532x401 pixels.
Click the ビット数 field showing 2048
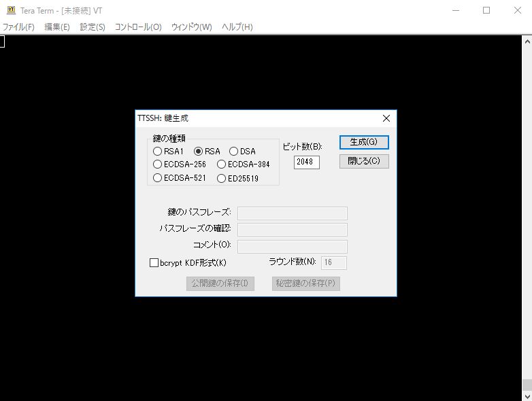pyautogui.click(x=307, y=162)
